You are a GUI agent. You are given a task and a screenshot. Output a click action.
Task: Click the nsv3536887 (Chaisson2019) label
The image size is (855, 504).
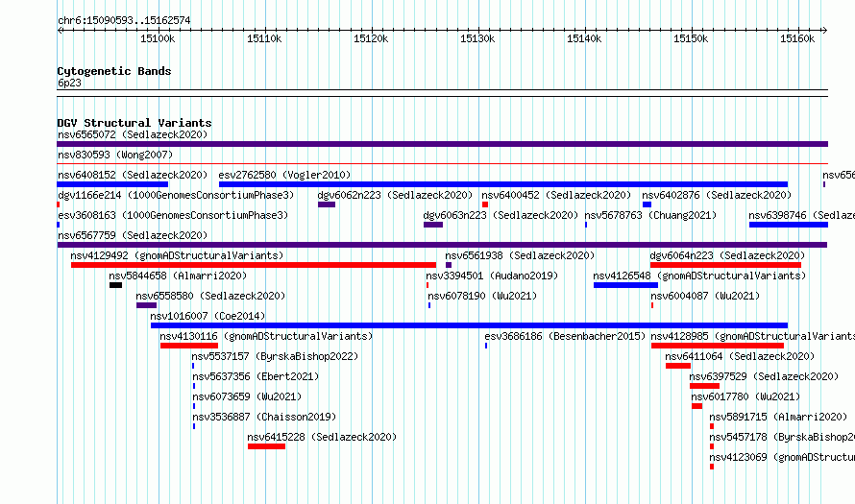point(264,417)
